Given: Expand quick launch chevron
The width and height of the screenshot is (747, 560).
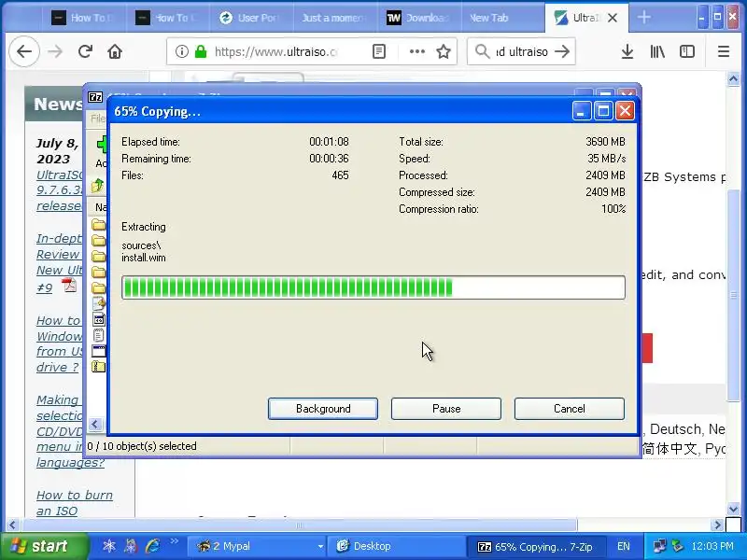Looking at the screenshot, I should coord(175,540).
